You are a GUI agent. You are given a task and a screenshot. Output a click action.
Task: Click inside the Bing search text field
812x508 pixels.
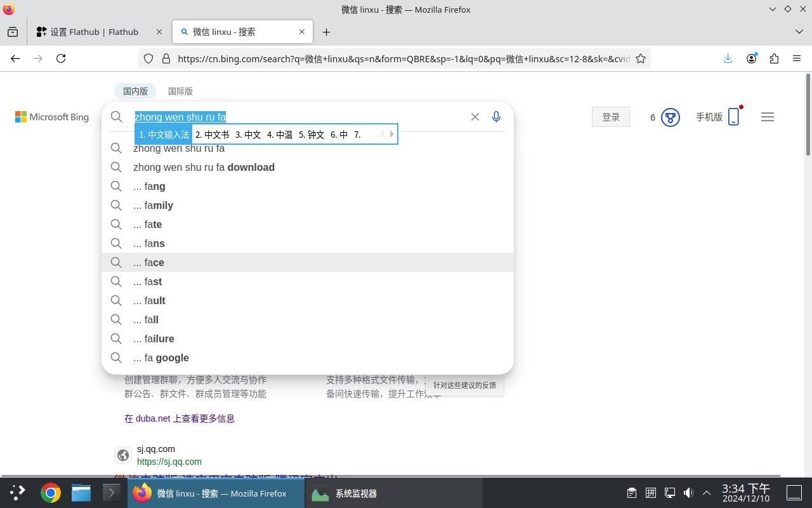(x=298, y=117)
